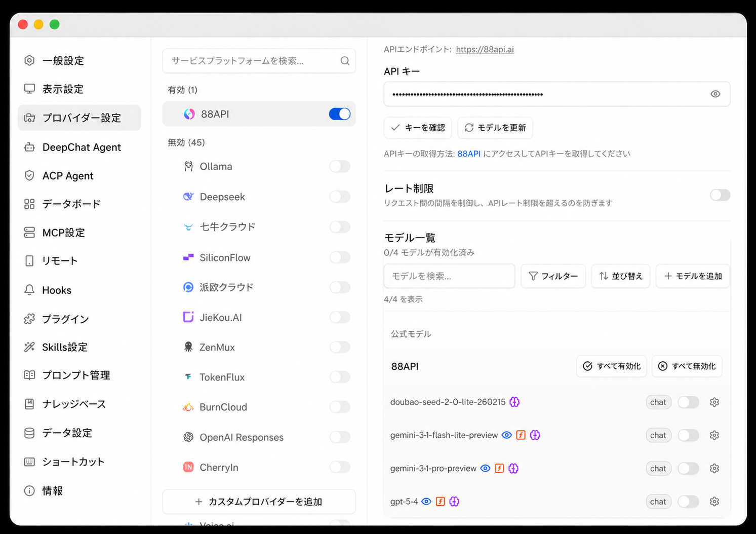Click the 情報 info icon
This screenshot has height=534, width=756.
(29, 490)
